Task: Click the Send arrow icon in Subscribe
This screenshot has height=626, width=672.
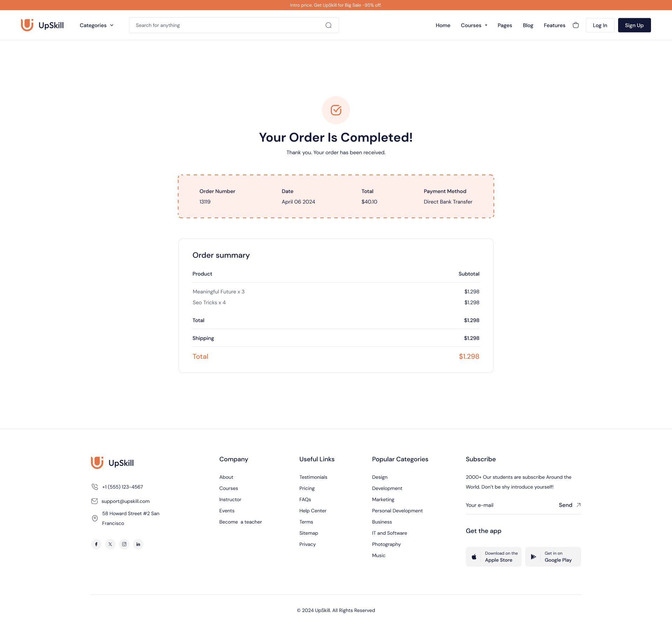Action: (577, 505)
